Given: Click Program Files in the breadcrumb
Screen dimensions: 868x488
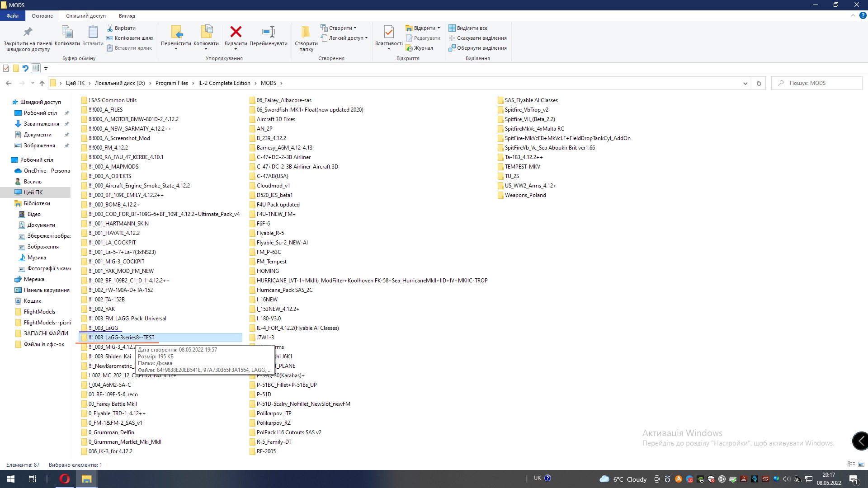Looking at the screenshot, I should pyautogui.click(x=172, y=83).
